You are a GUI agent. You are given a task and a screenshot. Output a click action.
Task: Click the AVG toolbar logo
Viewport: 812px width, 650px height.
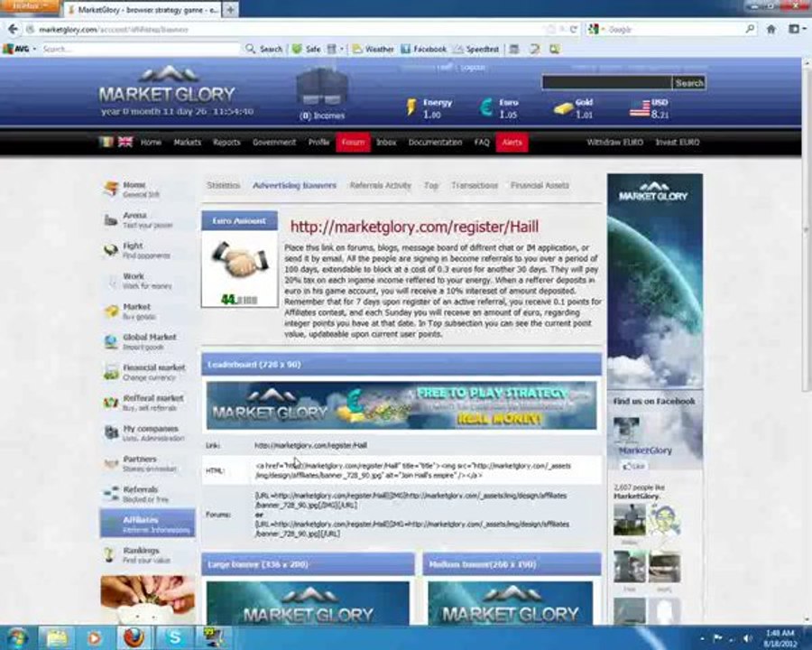pyautogui.click(x=16, y=49)
